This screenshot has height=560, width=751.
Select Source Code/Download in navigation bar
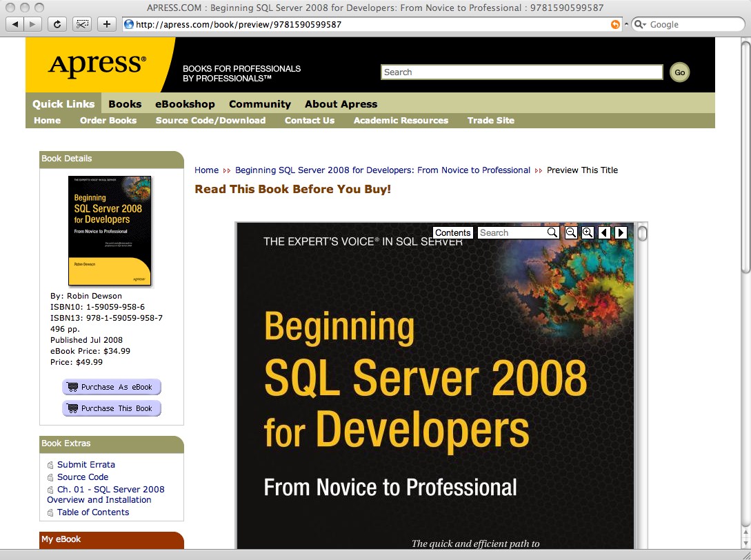[210, 120]
